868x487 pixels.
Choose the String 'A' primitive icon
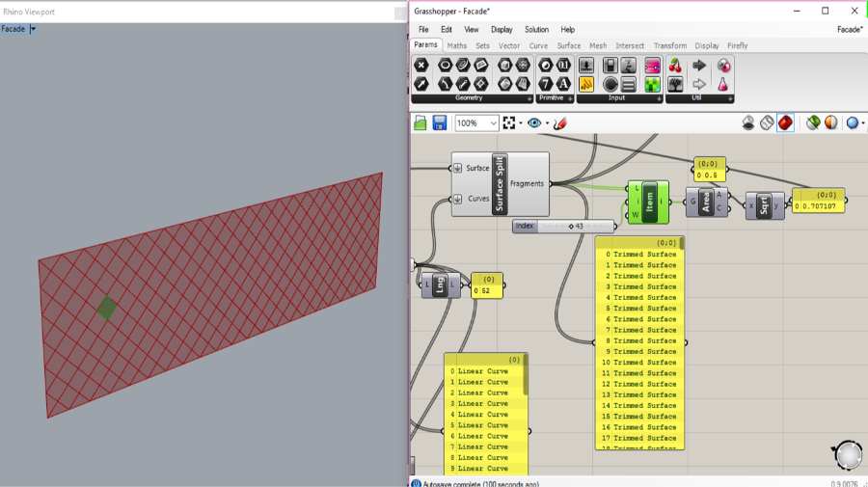tap(563, 84)
